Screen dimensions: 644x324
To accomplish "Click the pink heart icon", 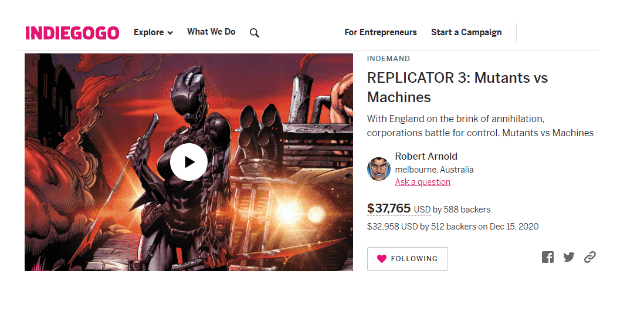I will (382, 259).
